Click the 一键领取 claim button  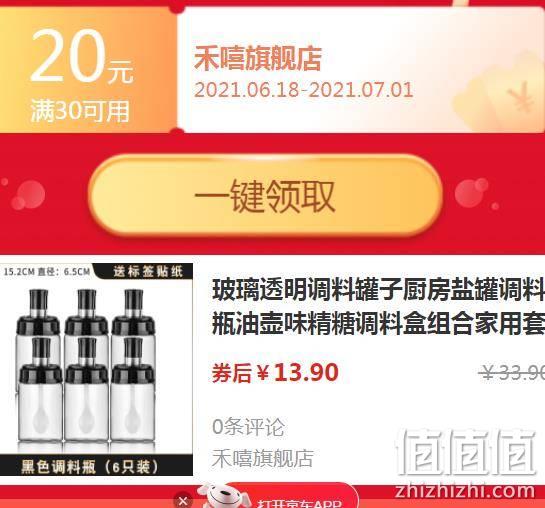tap(266, 196)
